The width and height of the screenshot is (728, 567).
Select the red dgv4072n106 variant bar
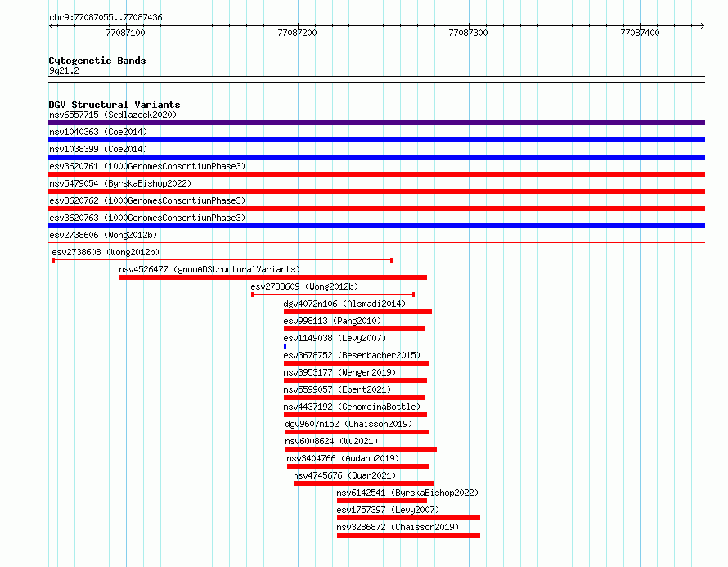358,312
